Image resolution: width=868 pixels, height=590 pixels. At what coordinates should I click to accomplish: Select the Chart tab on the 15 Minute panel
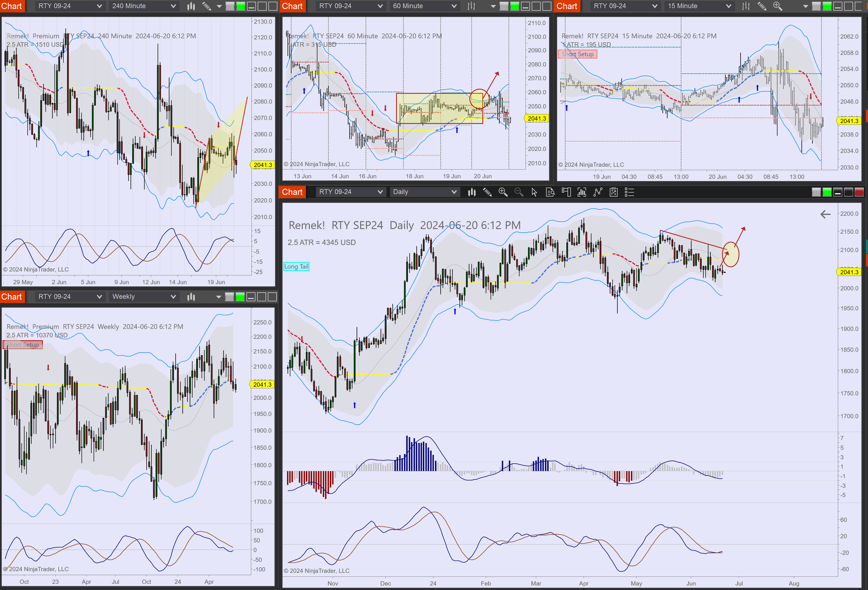(x=567, y=6)
